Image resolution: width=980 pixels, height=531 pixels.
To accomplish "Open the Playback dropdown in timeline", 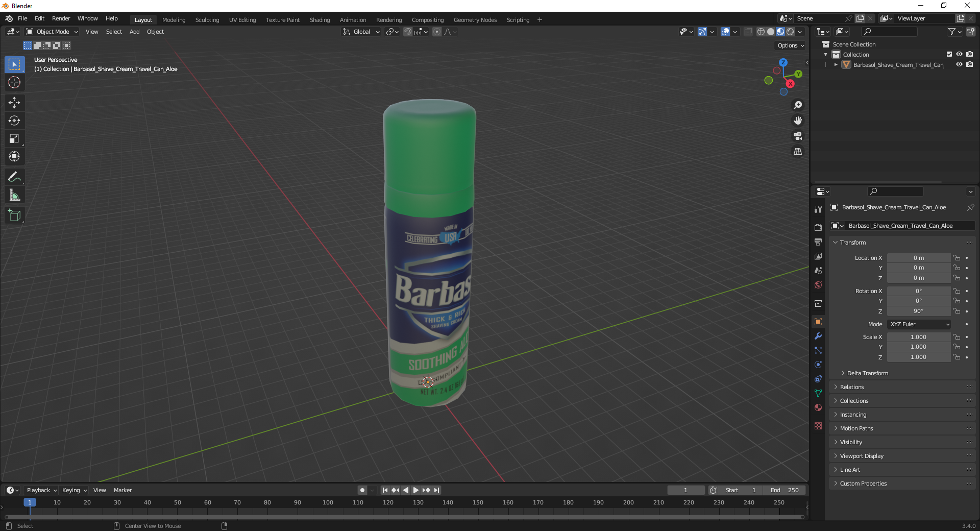I will coord(41,490).
